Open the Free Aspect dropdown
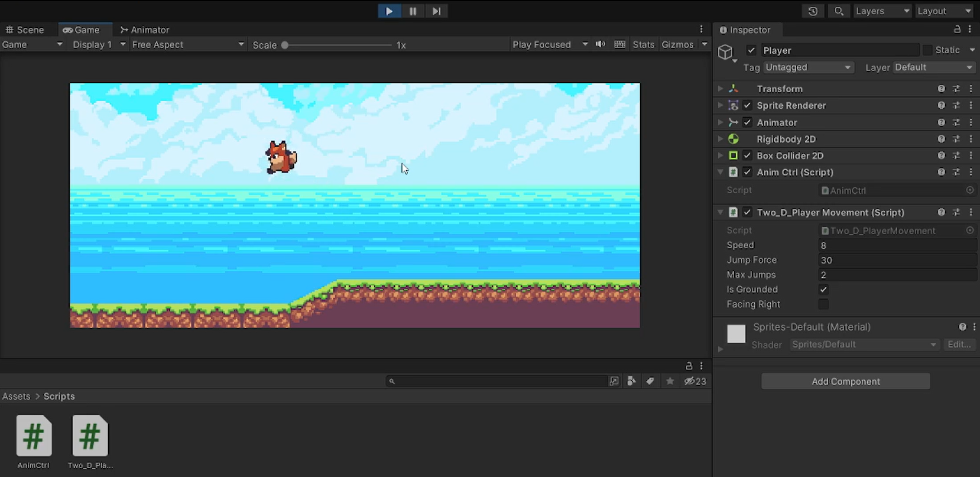The image size is (980, 477). click(187, 44)
